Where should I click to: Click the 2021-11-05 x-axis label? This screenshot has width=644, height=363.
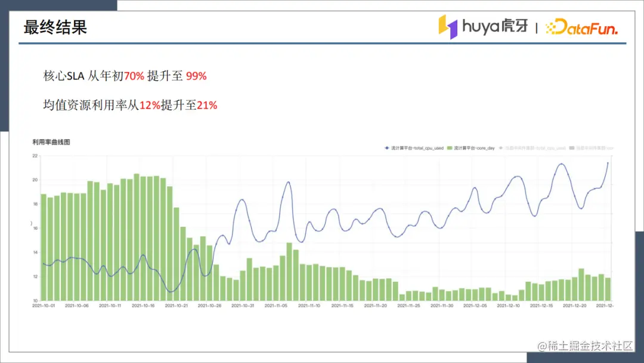[276, 306]
